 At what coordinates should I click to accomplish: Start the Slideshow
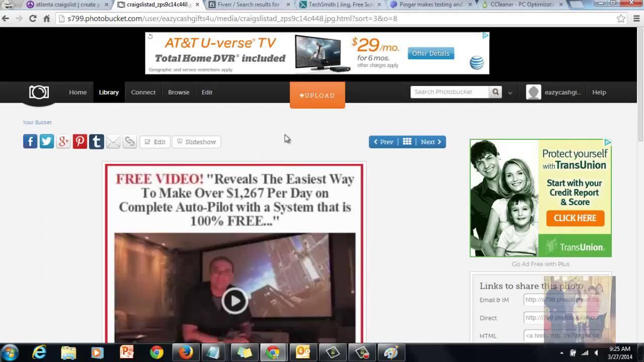point(196,142)
